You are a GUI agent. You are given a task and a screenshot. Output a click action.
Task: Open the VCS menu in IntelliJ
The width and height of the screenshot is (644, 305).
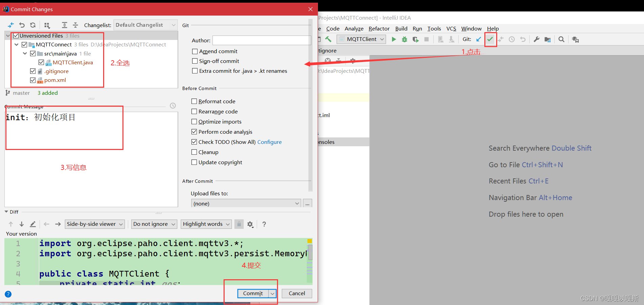451,29
